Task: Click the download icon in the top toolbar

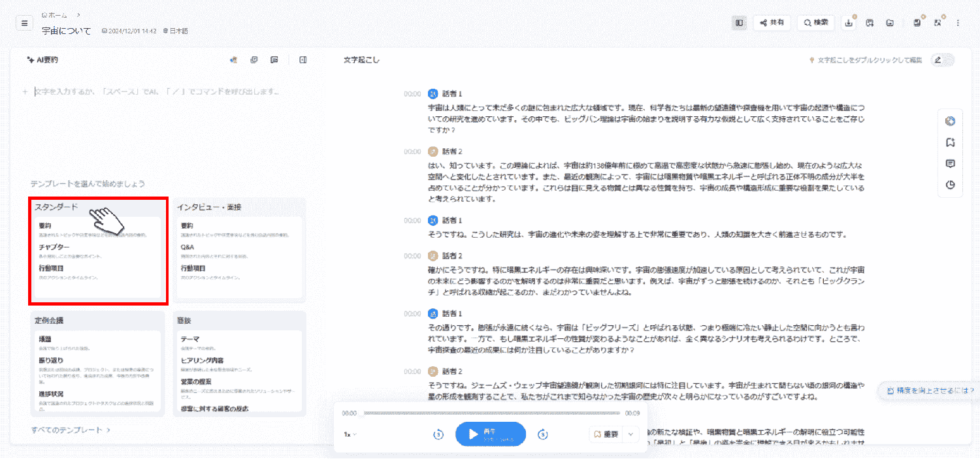Action: pyautogui.click(x=849, y=23)
